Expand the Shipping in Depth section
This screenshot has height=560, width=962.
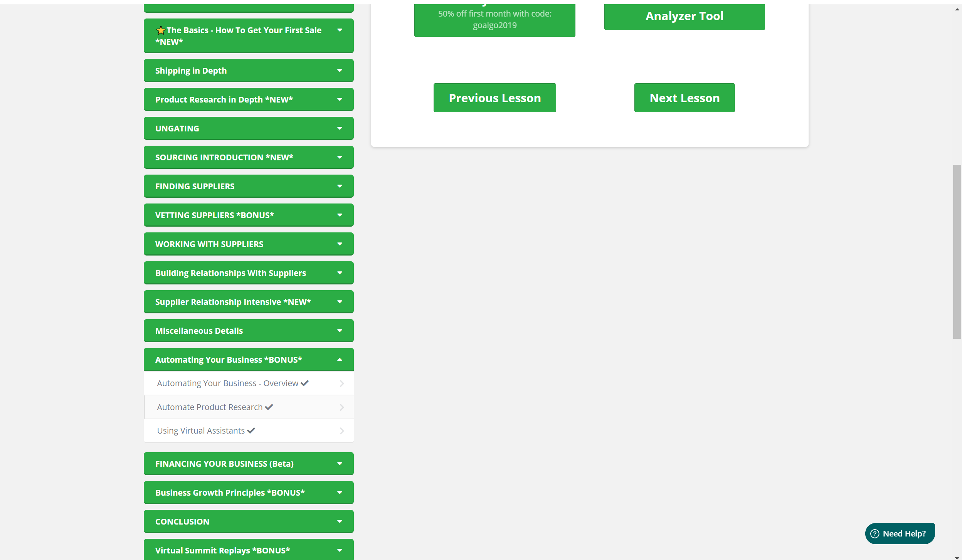click(340, 71)
